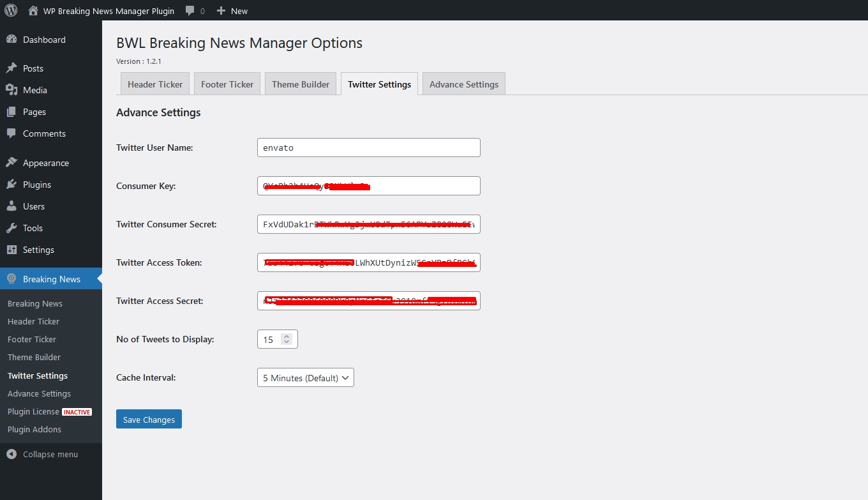
Task: Open Dashboard via its gauge icon
Action: click(x=11, y=40)
